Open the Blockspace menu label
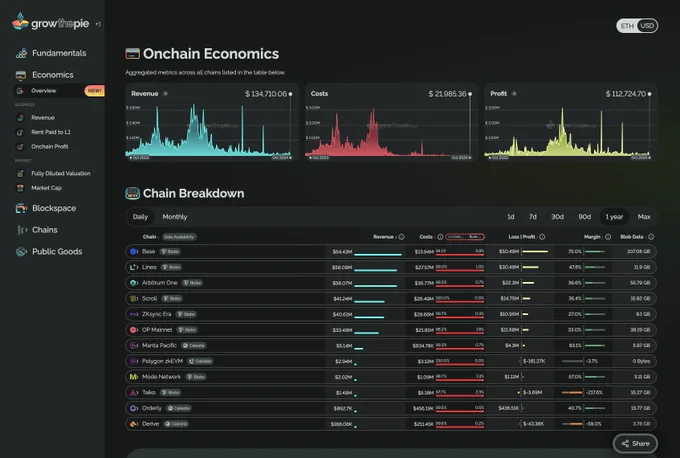The height and width of the screenshot is (458, 680). pos(54,208)
